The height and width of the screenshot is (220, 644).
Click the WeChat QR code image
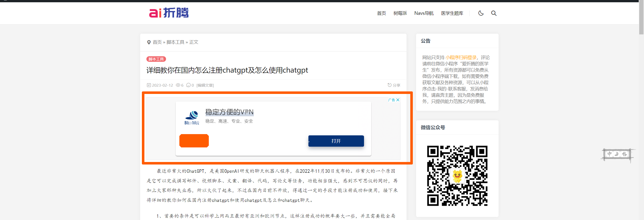click(x=457, y=176)
